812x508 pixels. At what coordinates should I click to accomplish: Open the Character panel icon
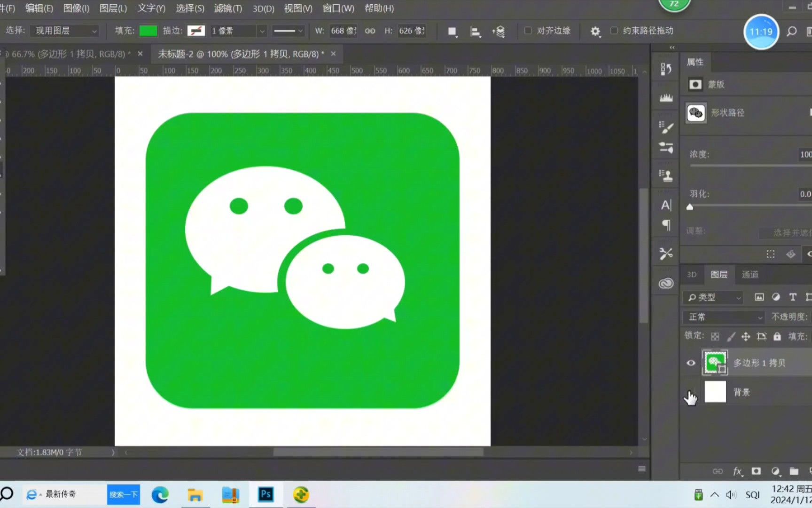(666, 205)
